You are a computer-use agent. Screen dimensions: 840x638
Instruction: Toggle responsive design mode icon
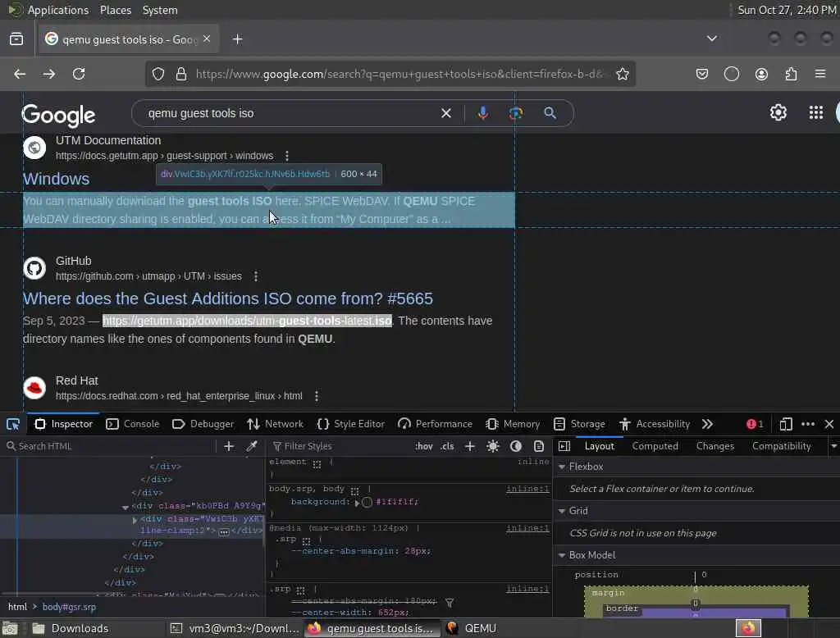pos(785,424)
